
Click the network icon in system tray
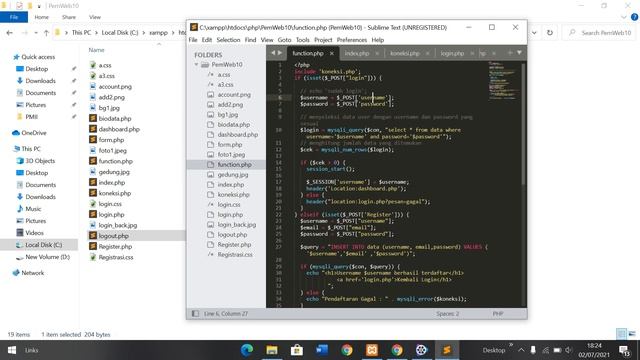click(x=545, y=350)
